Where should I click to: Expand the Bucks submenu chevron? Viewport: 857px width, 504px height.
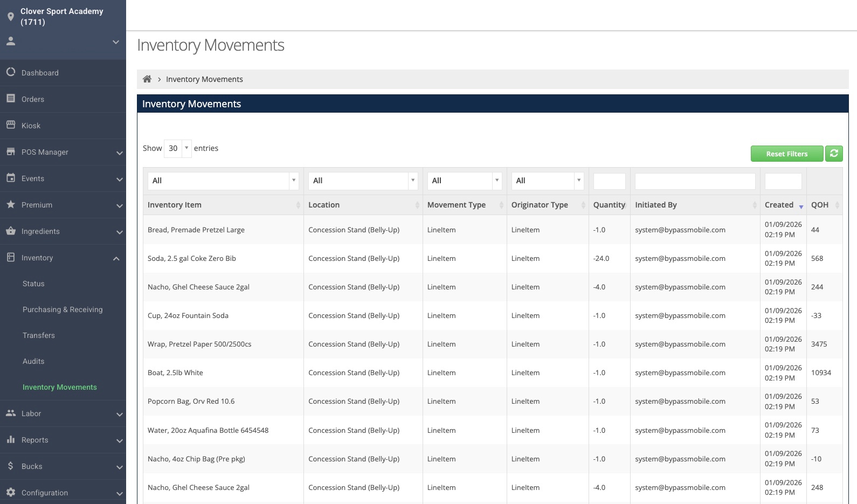point(119,467)
